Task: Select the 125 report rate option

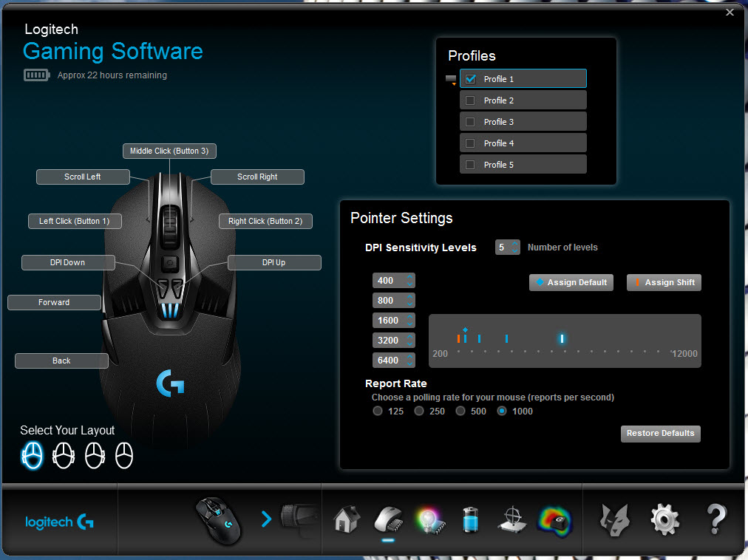Action: 378,412
